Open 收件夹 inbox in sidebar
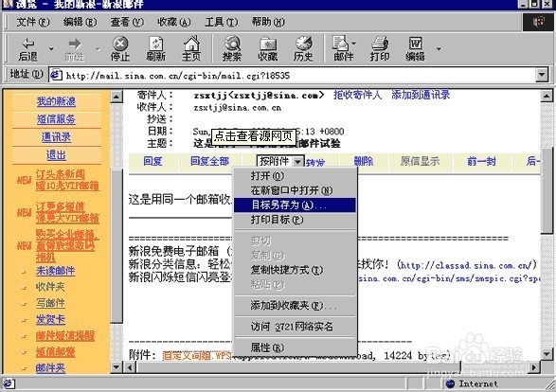556x392 pixels. point(50,287)
